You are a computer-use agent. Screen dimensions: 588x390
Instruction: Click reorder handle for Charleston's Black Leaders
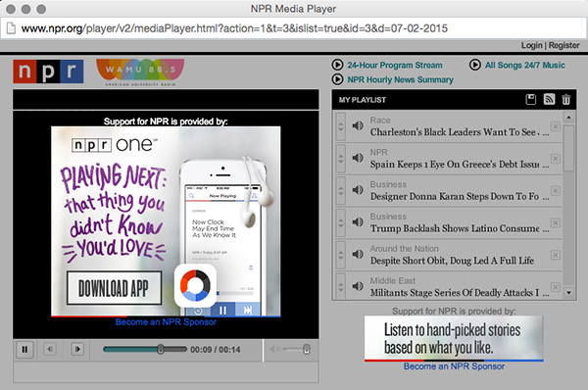click(340, 126)
